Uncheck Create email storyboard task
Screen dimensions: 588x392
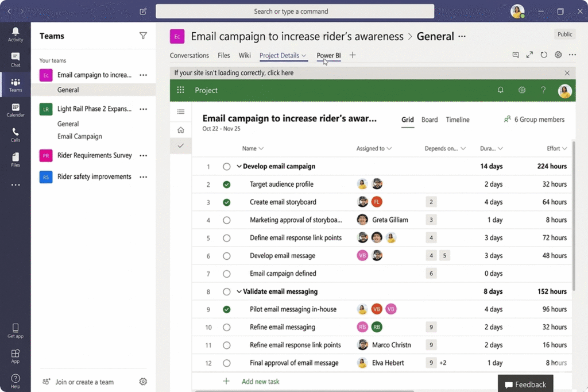pos(226,202)
